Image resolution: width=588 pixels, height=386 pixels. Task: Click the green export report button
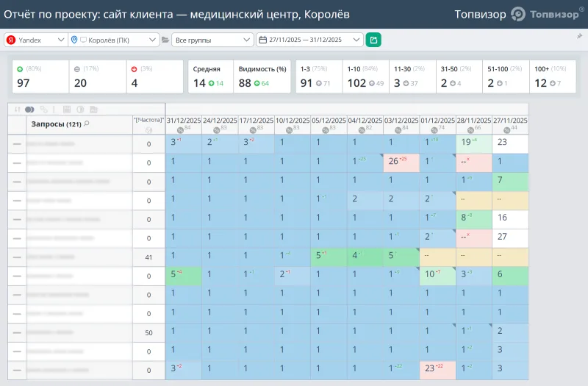click(373, 40)
